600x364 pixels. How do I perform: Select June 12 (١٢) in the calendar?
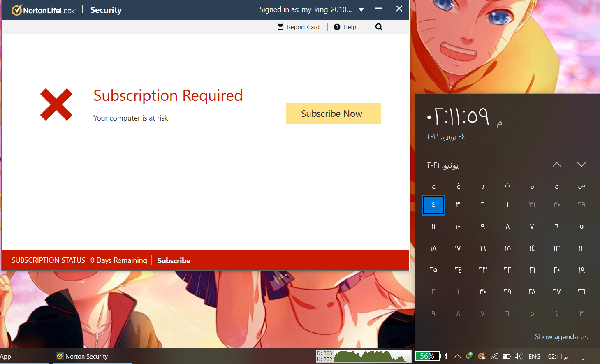[581, 248]
